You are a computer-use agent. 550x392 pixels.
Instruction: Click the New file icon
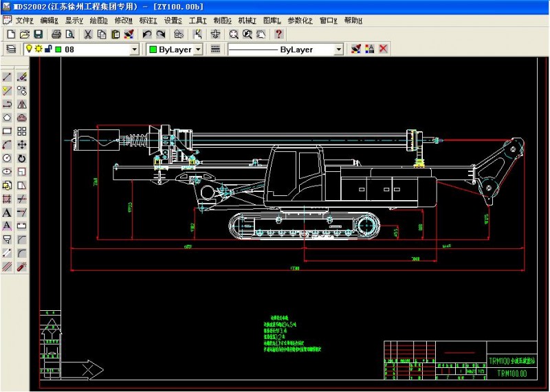click(11, 34)
